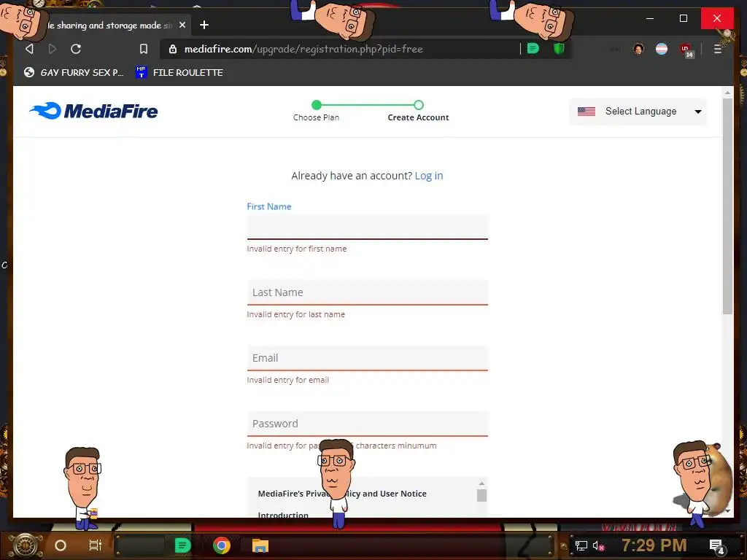The image size is (747, 560).
Task: Open the Select Language dropdown
Action: click(638, 112)
